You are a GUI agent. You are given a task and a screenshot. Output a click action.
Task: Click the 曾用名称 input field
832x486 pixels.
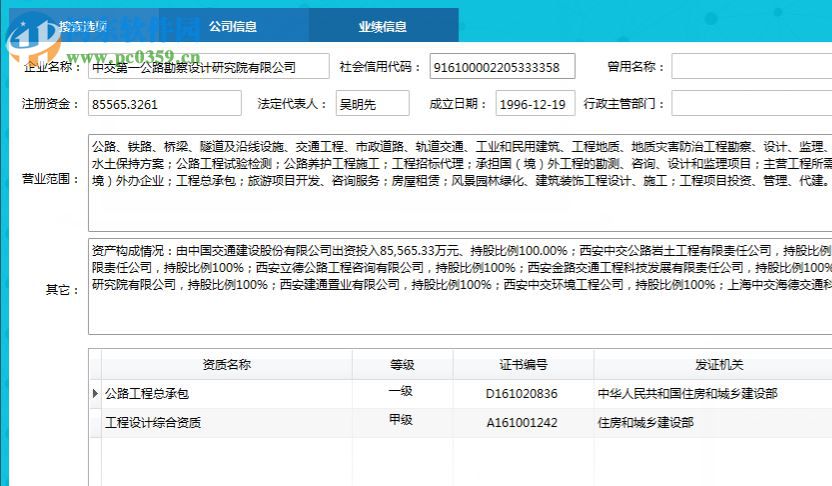pyautogui.click(x=751, y=66)
